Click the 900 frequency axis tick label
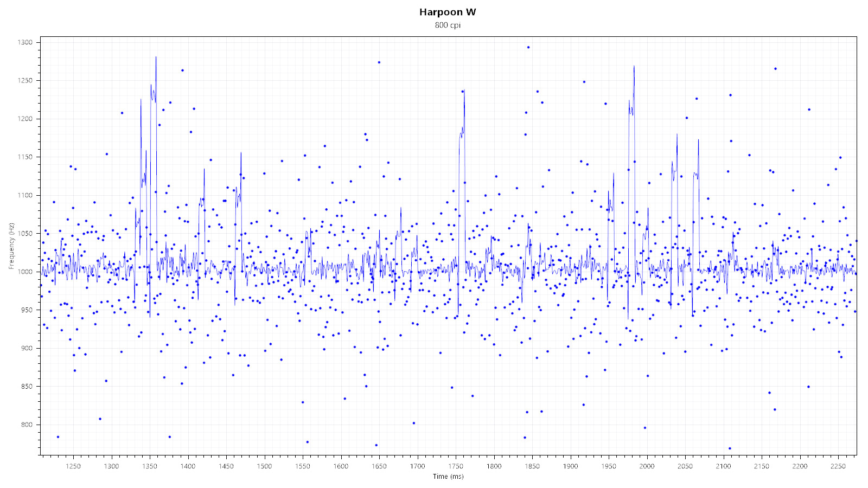The width and height of the screenshot is (868, 488). pyautogui.click(x=27, y=348)
